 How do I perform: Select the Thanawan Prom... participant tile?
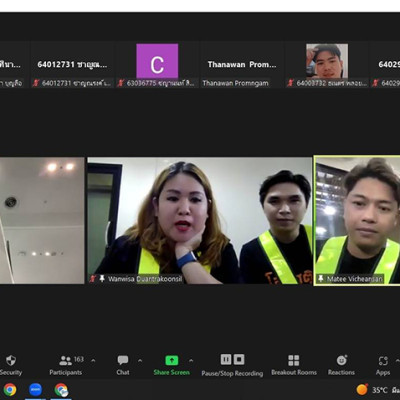(242, 65)
